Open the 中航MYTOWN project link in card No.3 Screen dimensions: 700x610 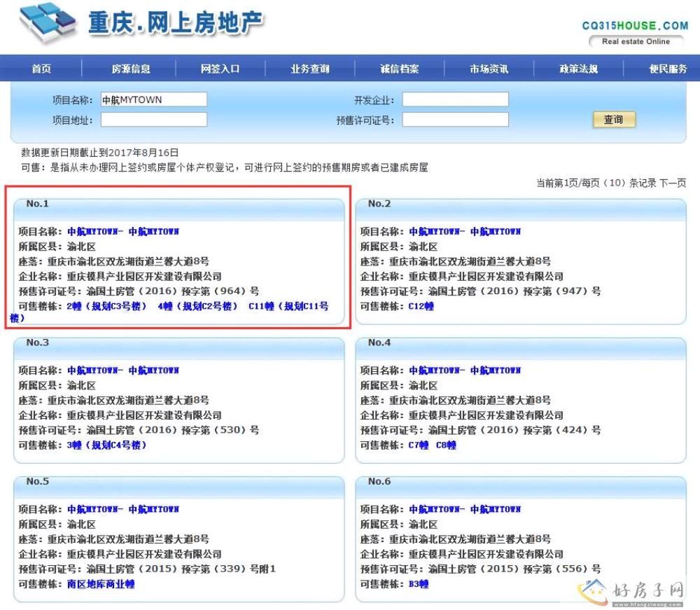[123, 370]
